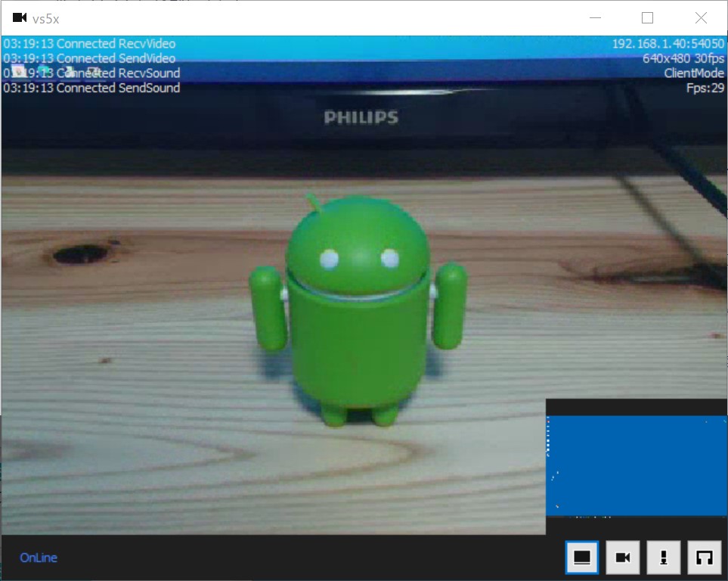This screenshot has width=728, height=581.
Task: Click the '640x480 30fps' resolution text
Action: pos(683,58)
